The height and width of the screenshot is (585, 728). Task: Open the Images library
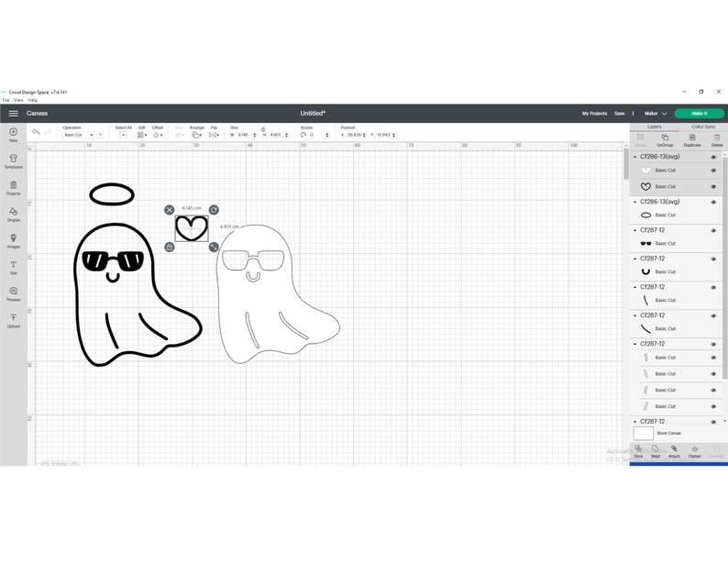14,240
